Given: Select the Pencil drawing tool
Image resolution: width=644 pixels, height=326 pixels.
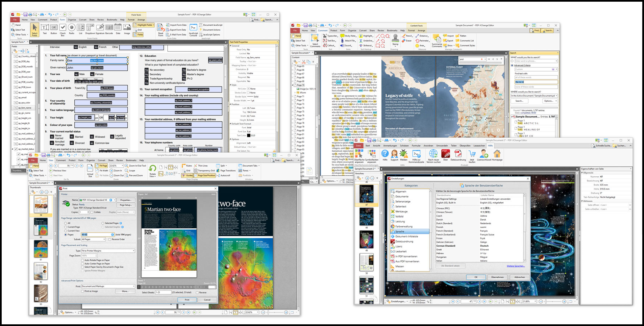Looking at the screenshot, I should coord(407,36).
